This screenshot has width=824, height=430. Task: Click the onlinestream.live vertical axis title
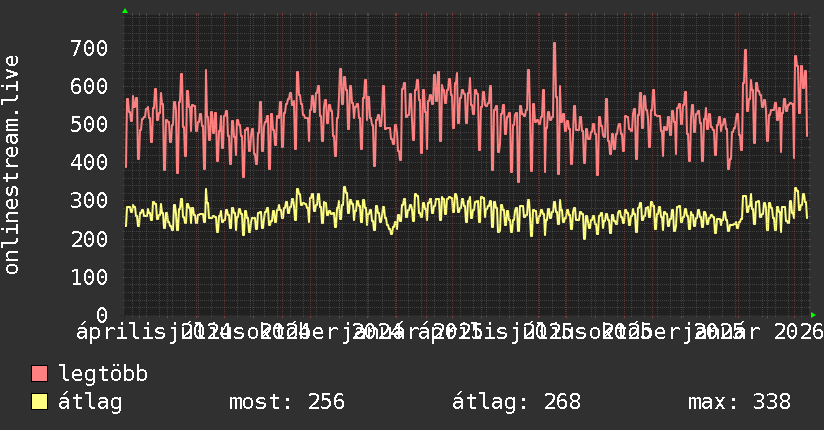[x=11, y=165]
